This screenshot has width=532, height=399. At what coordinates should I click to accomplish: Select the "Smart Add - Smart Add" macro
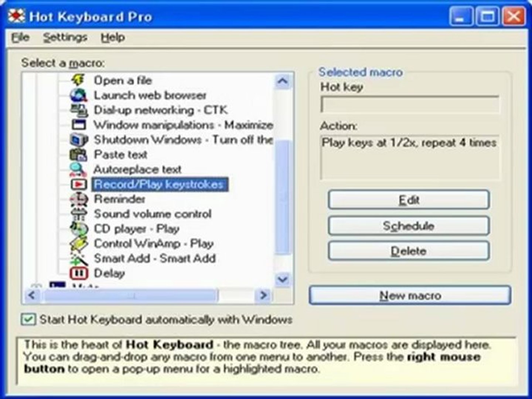pyautogui.click(x=155, y=258)
